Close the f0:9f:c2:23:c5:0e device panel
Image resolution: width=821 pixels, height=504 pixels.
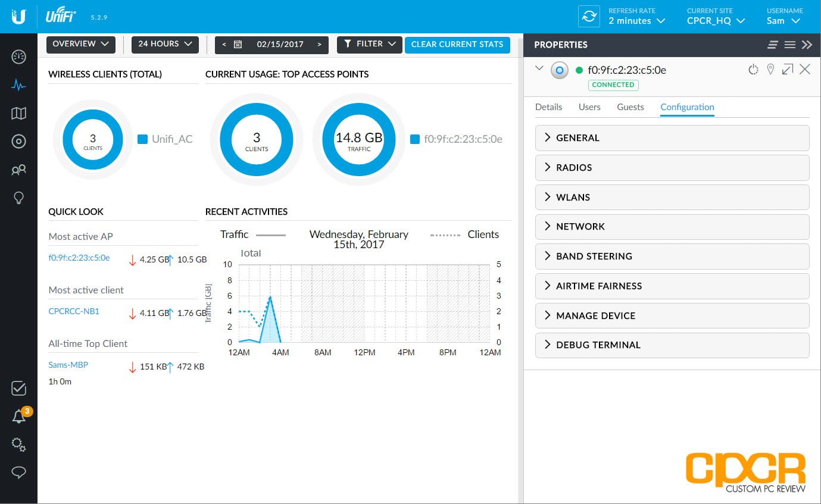click(x=805, y=70)
